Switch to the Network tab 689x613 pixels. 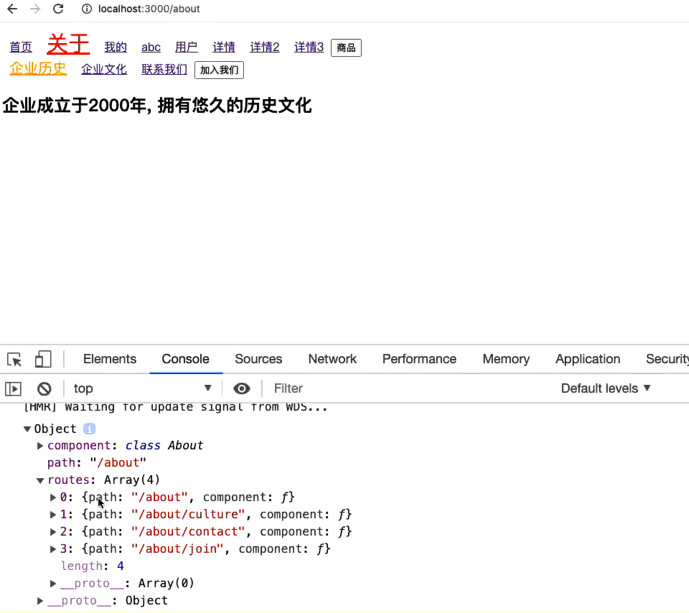coord(332,359)
